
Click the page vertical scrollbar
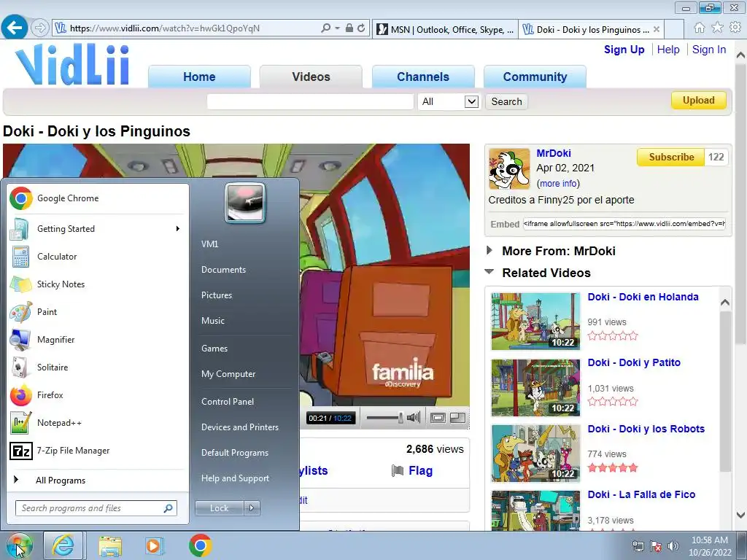tap(741, 205)
